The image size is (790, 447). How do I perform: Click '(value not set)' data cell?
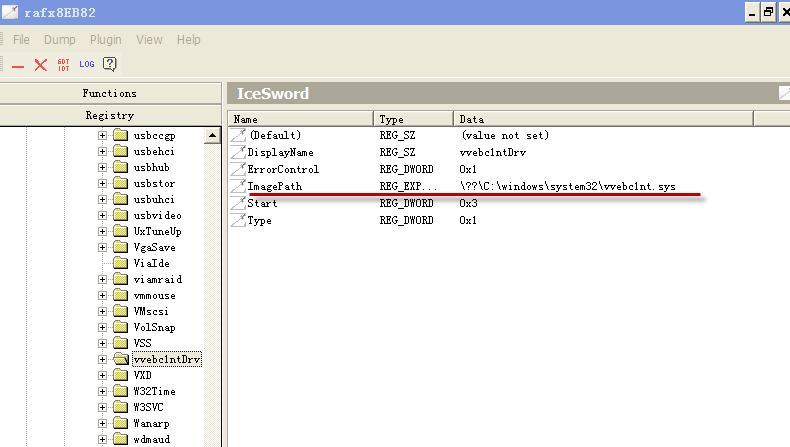pos(505,135)
